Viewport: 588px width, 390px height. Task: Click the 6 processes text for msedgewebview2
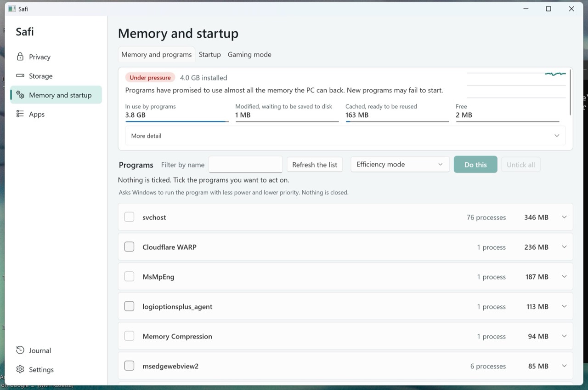pyautogui.click(x=488, y=366)
